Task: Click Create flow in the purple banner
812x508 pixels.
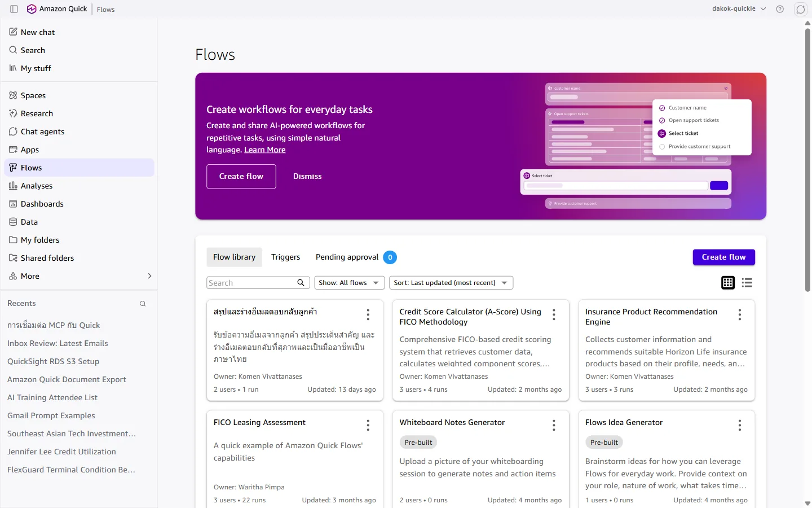Action: (241, 177)
